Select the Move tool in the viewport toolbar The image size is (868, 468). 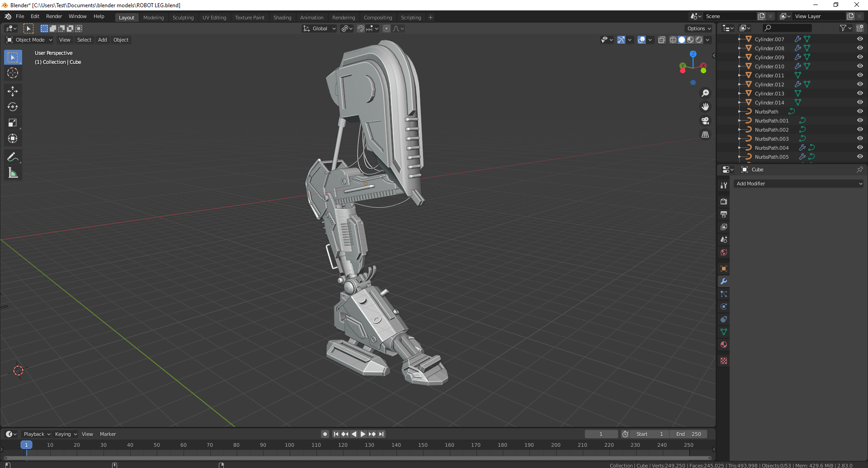coord(13,91)
